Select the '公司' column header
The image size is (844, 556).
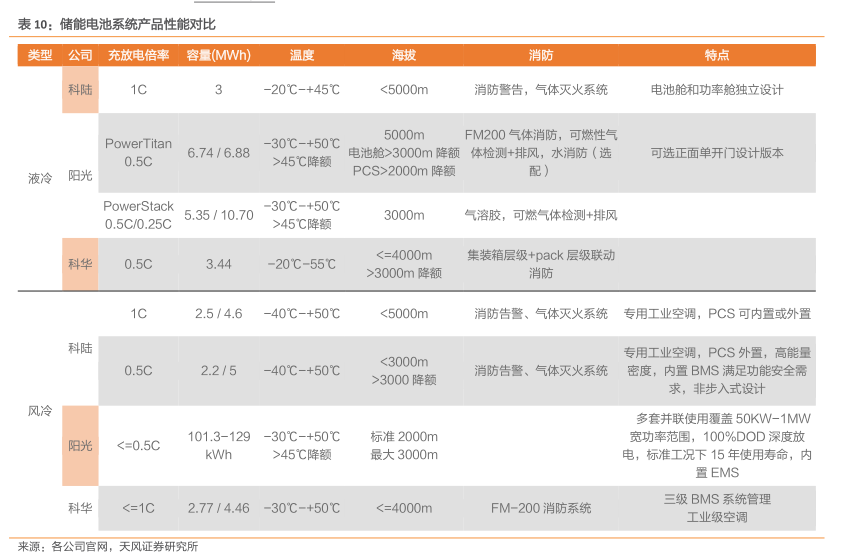(80, 55)
